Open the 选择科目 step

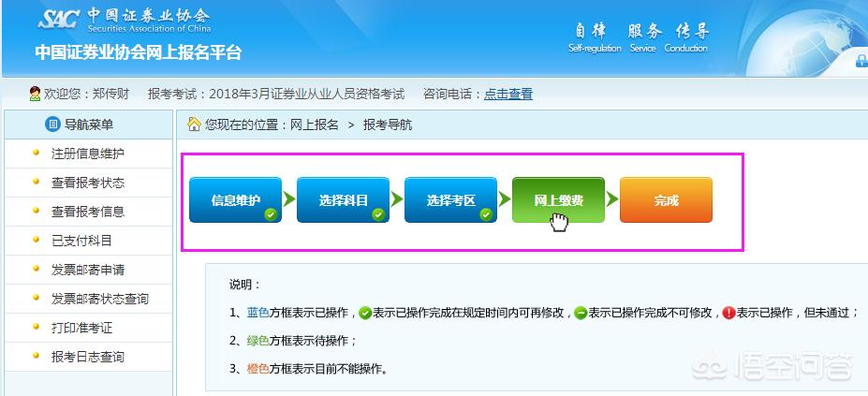point(344,200)
